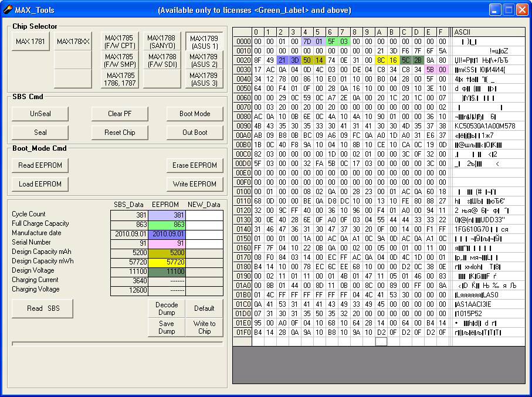Screen dimensions: 532x397
Task: Click the Seal command button
Action: pos(40,133)
